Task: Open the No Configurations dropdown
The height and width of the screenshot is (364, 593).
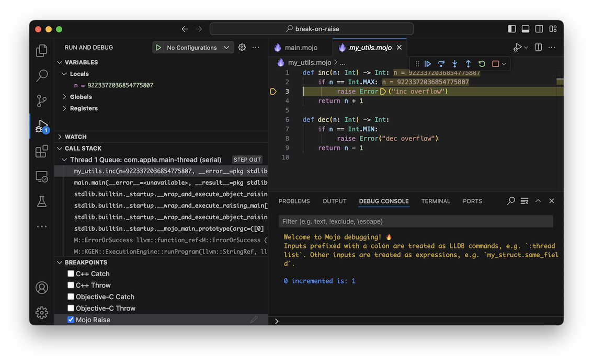Action: click(x=194, y=47)
